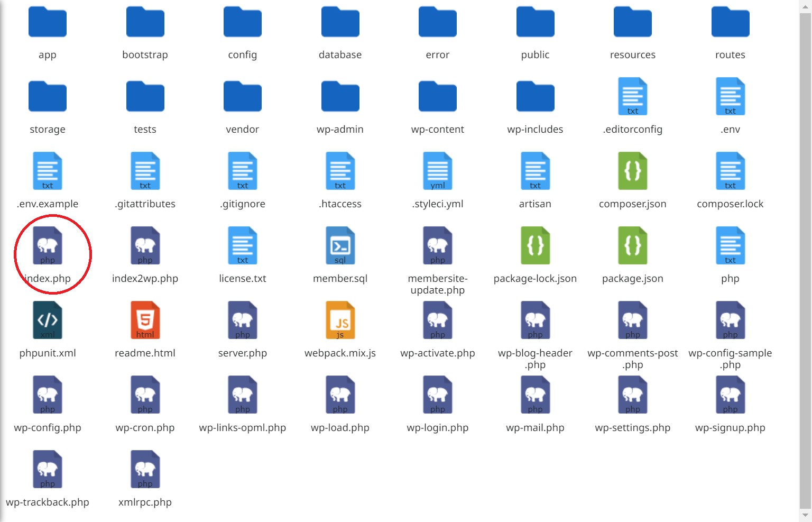This screenshot has width=812, height=522.
Task: Select the artisan file
Action: (x=535, y=171)
